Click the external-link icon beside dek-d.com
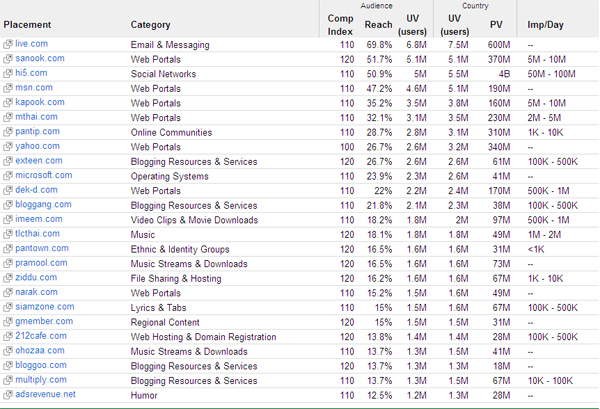 8,190
